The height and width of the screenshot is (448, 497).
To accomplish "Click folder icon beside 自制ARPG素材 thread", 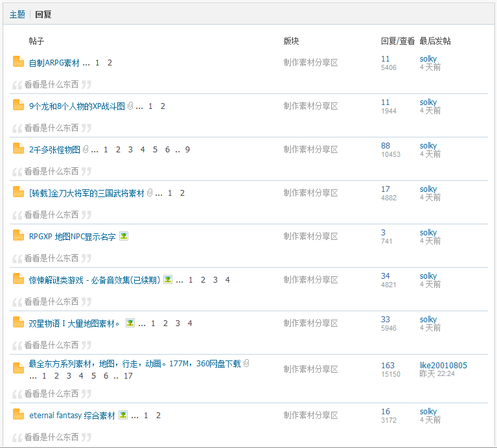I will coord(18,62).
